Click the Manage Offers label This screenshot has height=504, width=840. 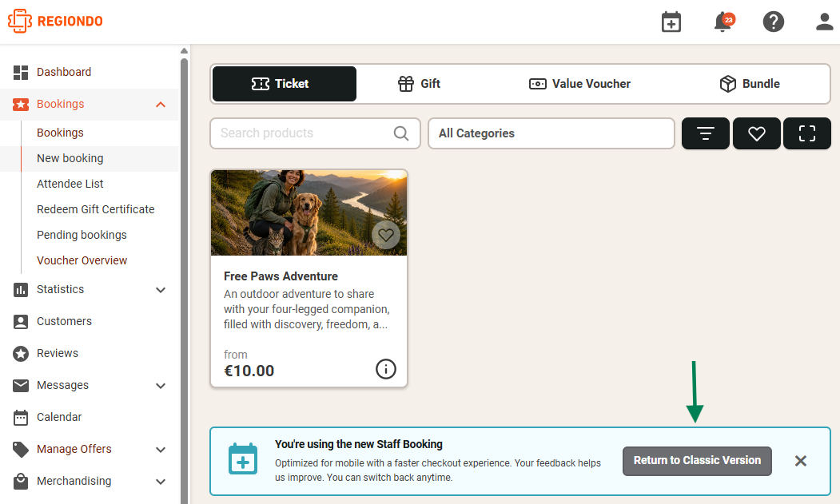(74, 449)
